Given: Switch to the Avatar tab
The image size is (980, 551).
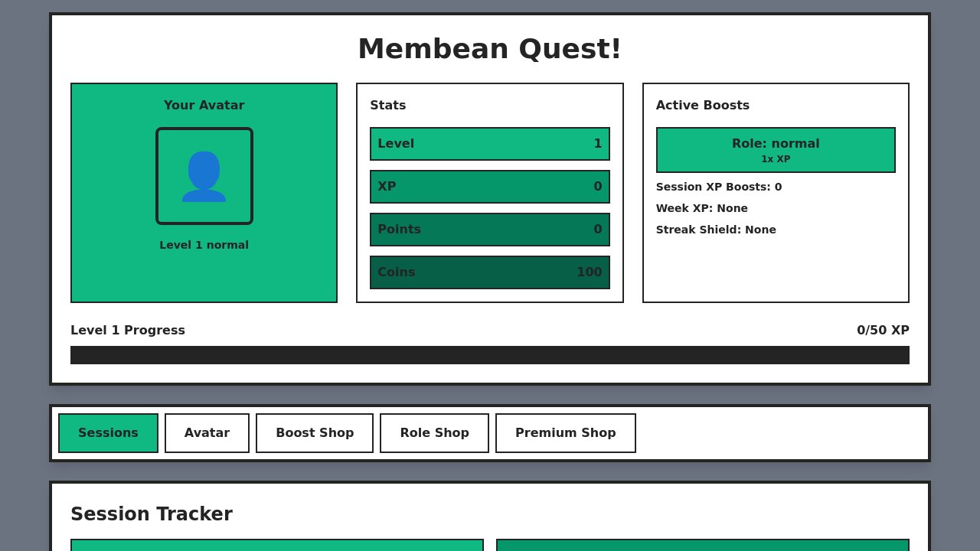Looking at the screenshot, I should click(207, 433).
